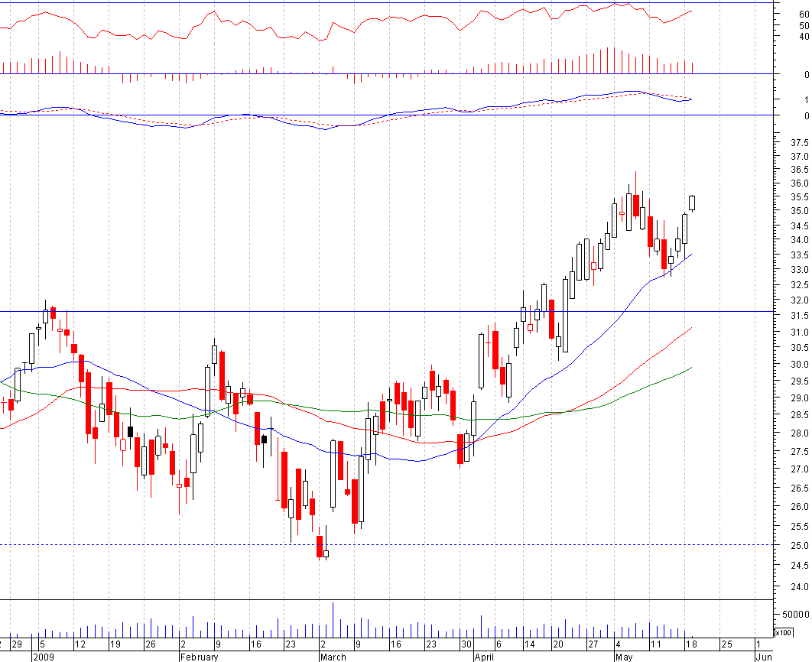Screen dimensions: 812x662
Task: Click the March month label
Action: tap(333, 657)
